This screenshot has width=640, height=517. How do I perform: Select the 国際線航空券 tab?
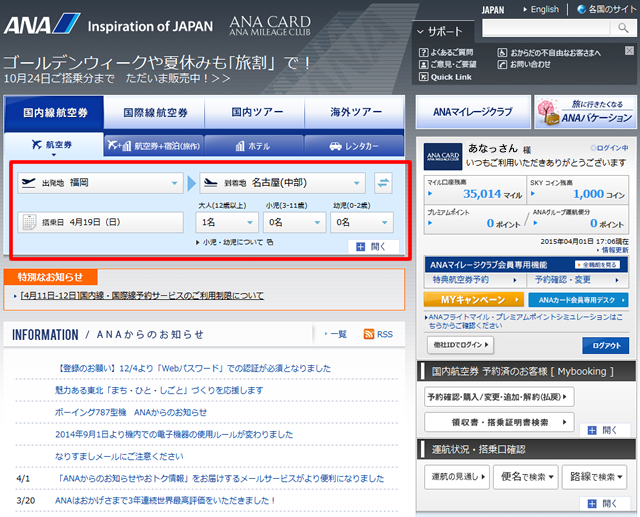pyautogui.click(x=155, y=113)
